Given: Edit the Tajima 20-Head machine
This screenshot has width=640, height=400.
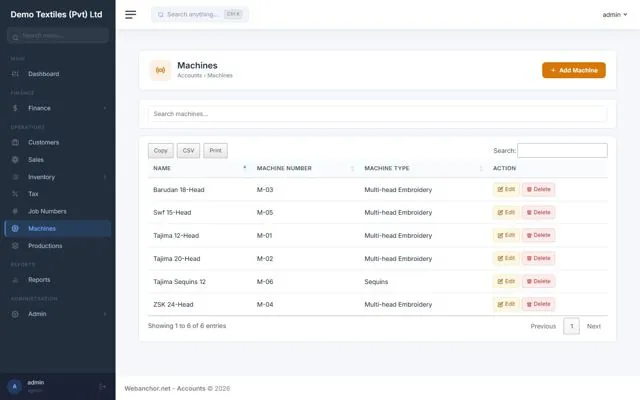Looking at the screenshot, I should (x=506, y=258).
